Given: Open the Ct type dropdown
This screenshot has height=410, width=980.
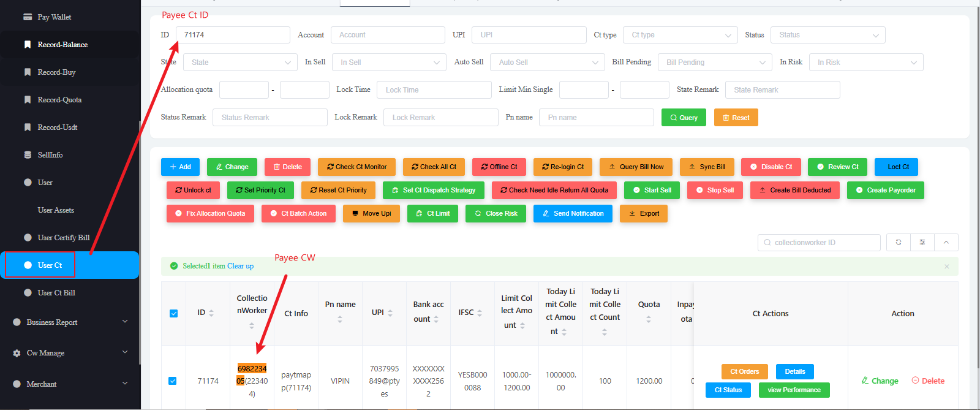Looking at the screenshot, I should pos(680,35).
